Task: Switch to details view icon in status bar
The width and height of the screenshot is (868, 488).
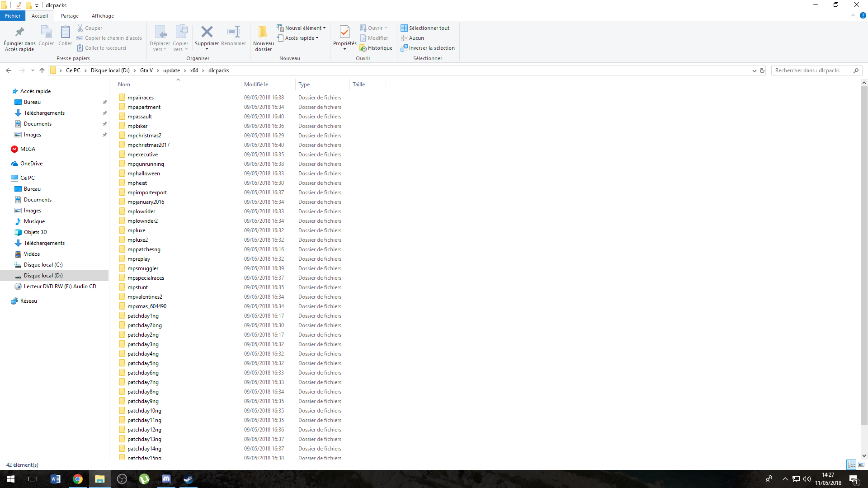Action: coord(851,465)
